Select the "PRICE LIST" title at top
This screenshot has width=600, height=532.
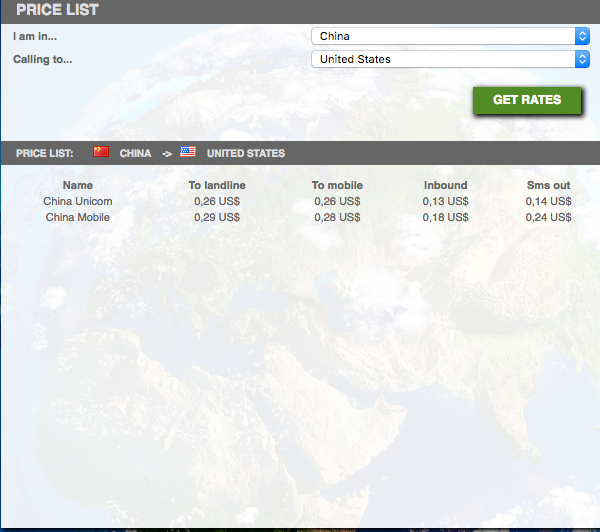coord(57,10)
